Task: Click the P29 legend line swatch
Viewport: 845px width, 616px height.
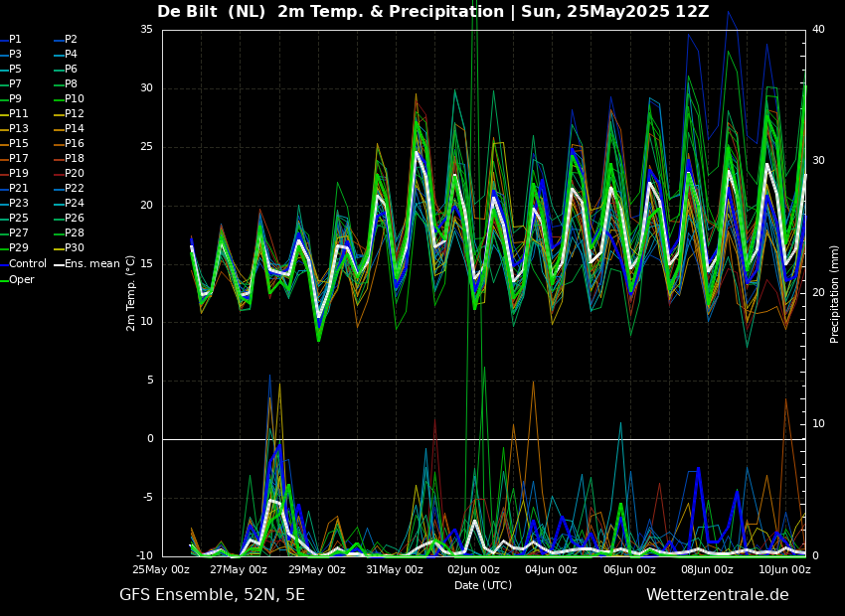Action: (3, 248)
